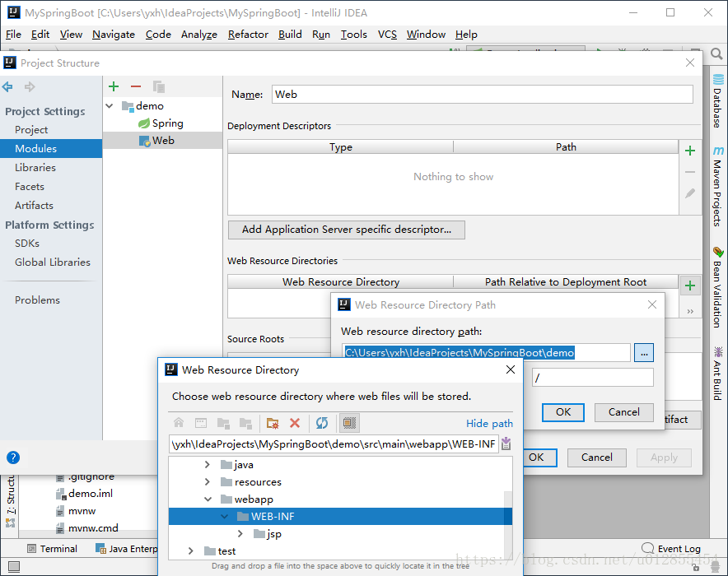The image size is (728, 576).
Task: Open the File menu
Action: point(13,35)
